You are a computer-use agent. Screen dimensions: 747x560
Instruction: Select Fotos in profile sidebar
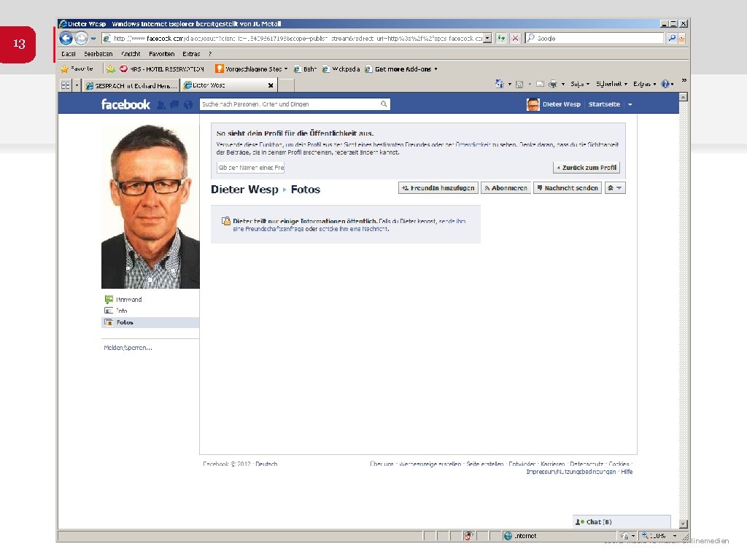150,322
